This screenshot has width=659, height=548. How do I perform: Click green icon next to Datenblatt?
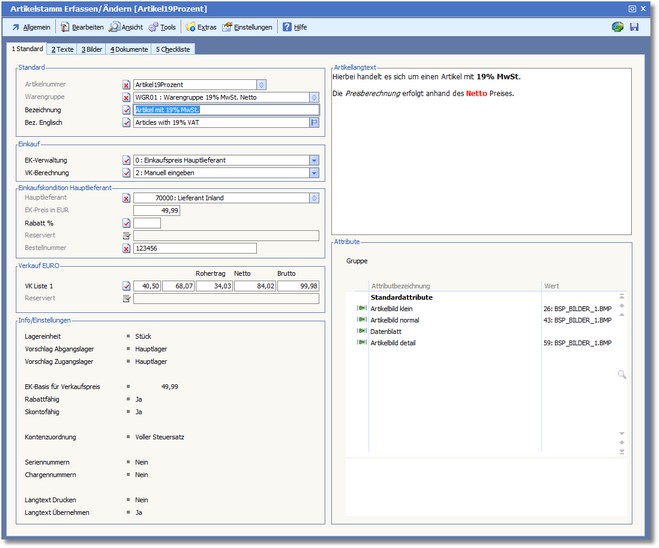(362, 331)
